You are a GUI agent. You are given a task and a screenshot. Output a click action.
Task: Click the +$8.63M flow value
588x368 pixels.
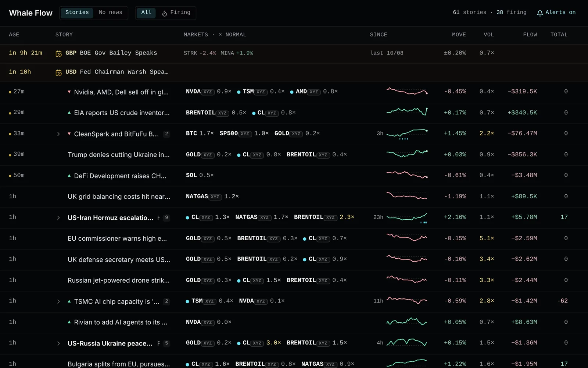coord(524,322)
